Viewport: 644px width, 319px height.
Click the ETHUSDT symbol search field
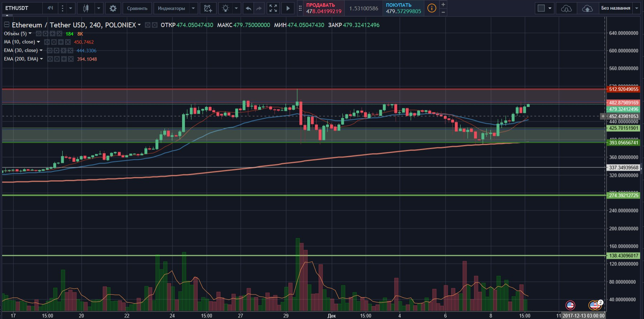click(x=22, y=8)
